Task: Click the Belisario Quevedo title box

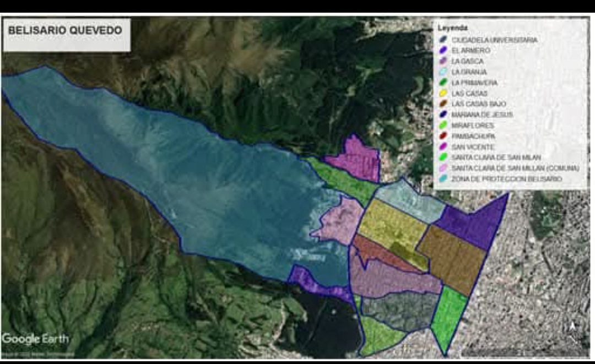Action: point(67,35)
